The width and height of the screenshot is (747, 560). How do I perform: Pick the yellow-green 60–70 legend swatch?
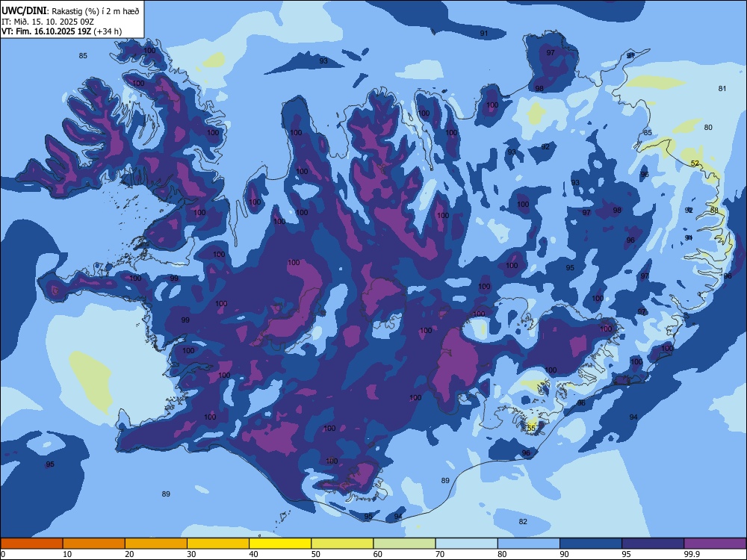pos(404,544)
